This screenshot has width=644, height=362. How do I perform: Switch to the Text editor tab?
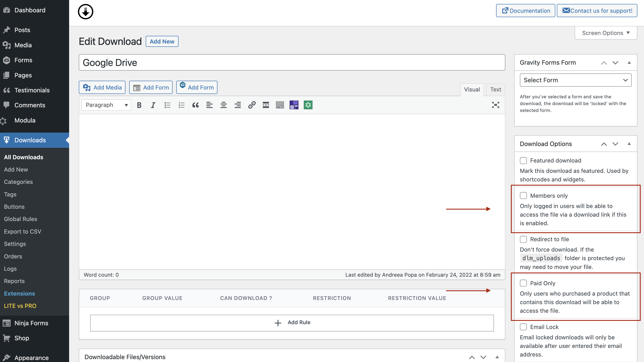[x=495, y=89]
